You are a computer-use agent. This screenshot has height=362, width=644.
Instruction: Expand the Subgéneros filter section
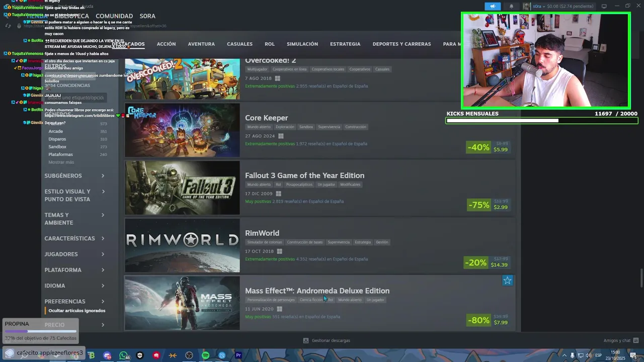pyautogui.click(x=74, y=176)
